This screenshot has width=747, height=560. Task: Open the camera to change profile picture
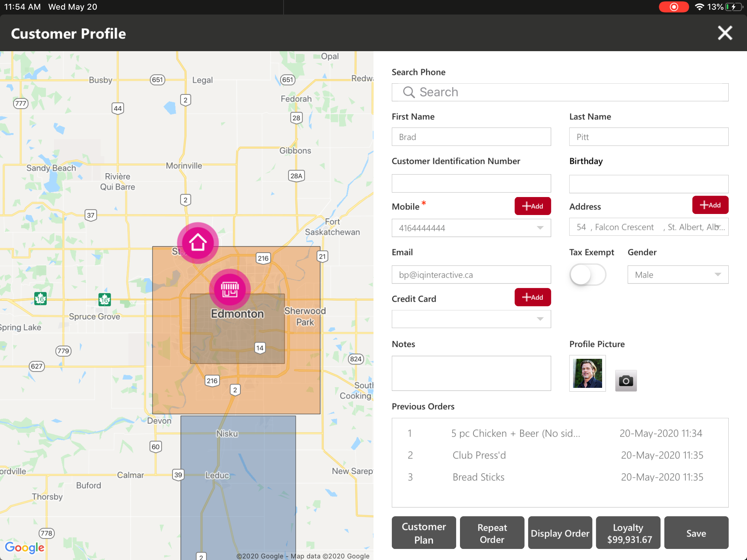pos(626,381)
